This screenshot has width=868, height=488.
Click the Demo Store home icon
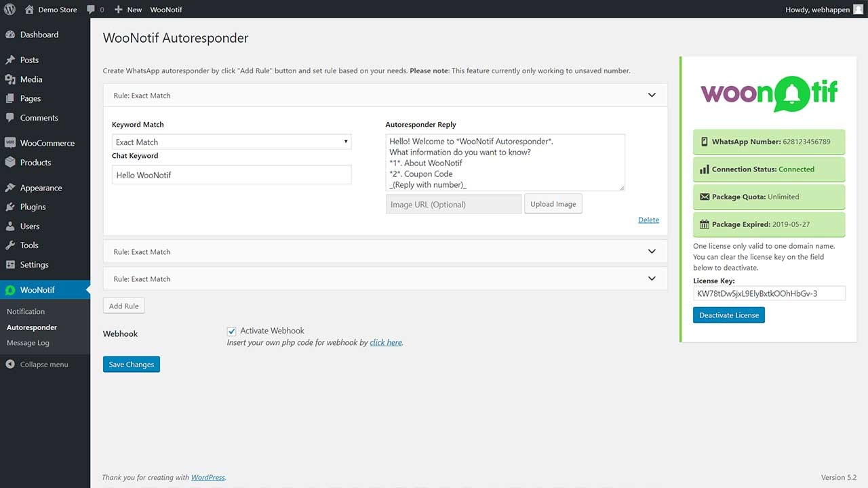coord(29,9)
